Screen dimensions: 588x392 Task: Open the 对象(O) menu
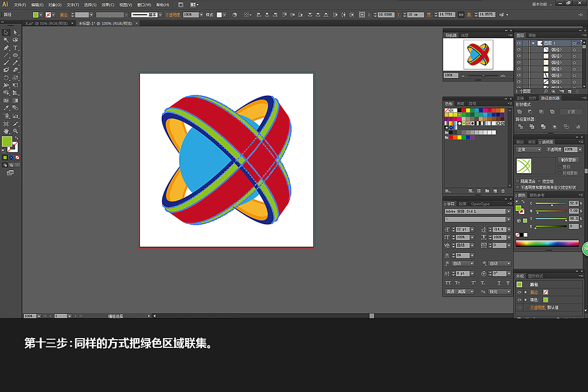pyautogui.click(x=55, y=5)
